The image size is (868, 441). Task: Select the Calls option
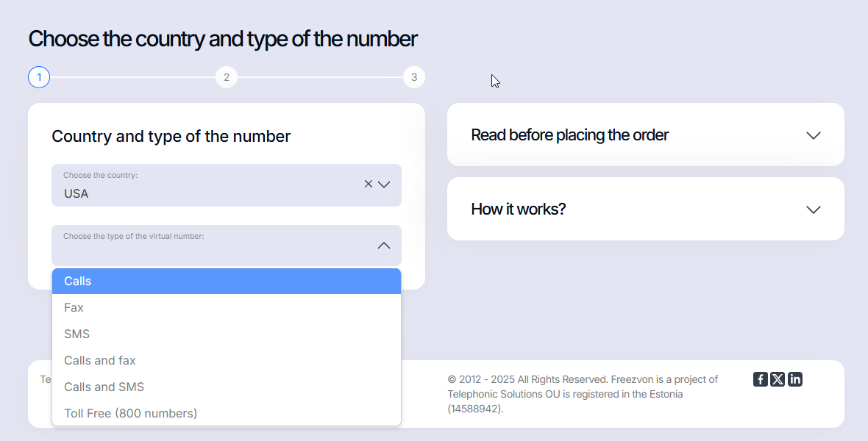227,281
